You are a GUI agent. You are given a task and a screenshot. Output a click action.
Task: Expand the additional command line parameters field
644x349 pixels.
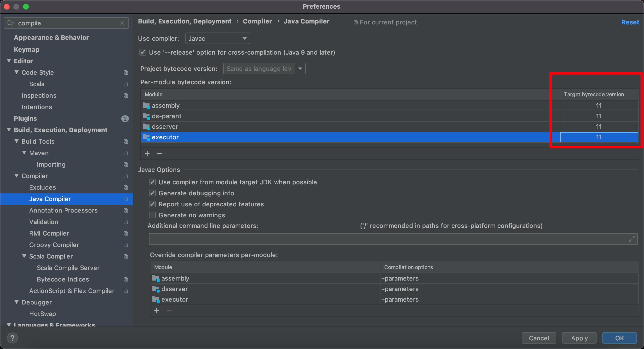(x=632, y=239)
